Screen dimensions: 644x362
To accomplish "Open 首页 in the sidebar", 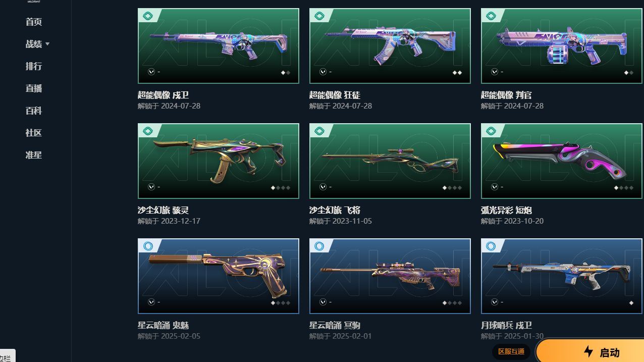I will tap(34, 22).
